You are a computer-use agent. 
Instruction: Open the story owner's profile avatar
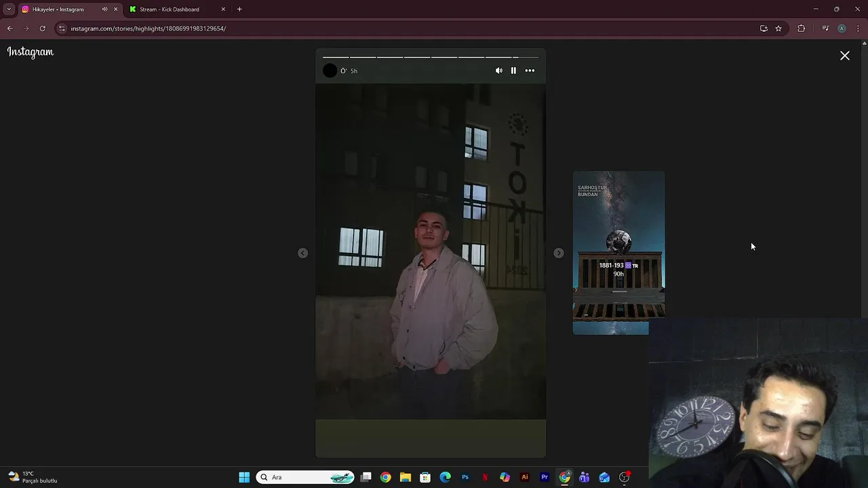click(330, 70)
